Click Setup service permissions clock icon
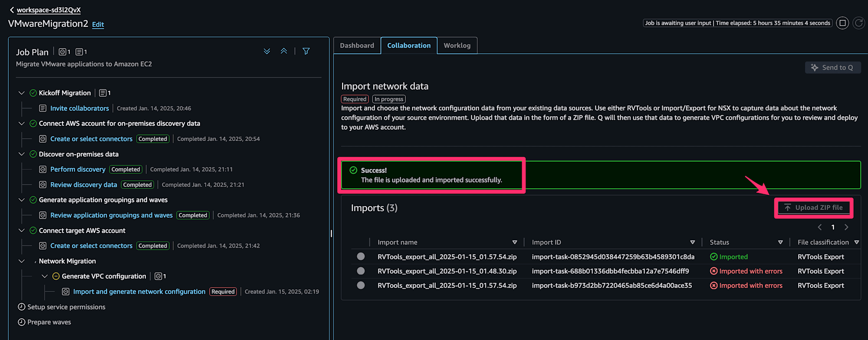The height and width of the screenshot is (340, 868). [21, 307]
